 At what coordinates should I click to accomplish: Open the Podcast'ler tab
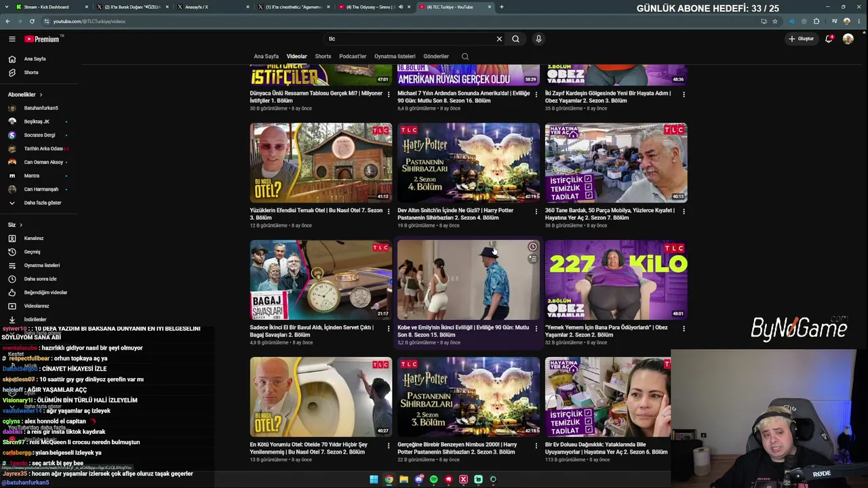click(353, 56)
